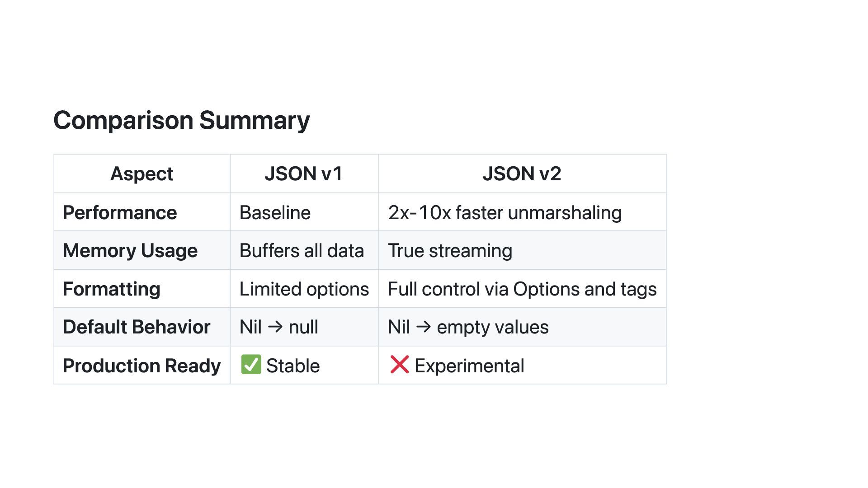The height and width of the screenshot is (488, 868).
Task: Select the 2x-10x faster unmarshaling cell
Action: (x=505, y=213)
